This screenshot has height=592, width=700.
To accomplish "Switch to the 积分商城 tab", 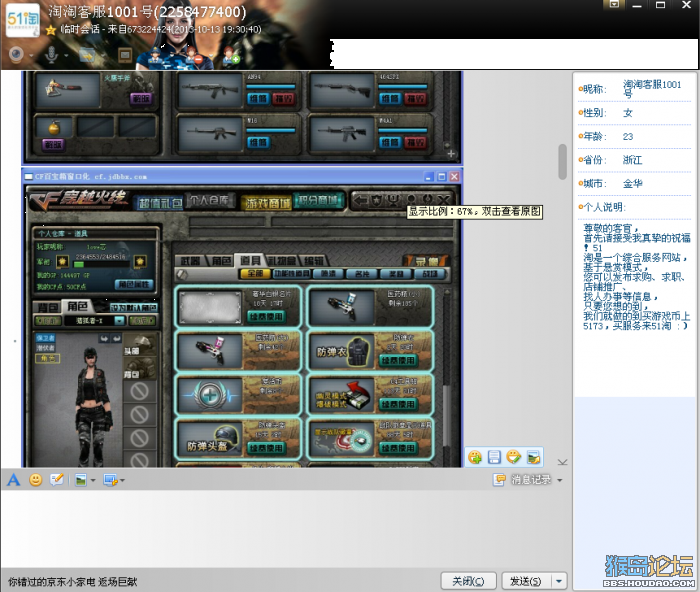I will pyautogui.click(x=318, y=200).
